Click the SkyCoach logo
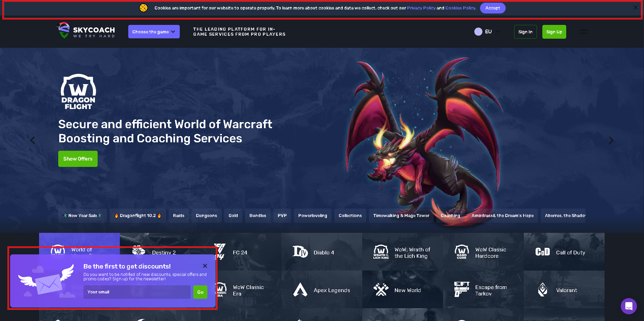Image resolution: width=644 pixels, height=321 pixels. pos(86,31)
